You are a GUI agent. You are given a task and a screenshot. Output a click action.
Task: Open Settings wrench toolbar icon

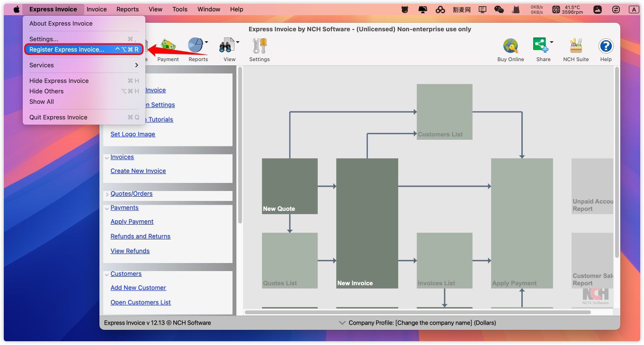[259, 46]
